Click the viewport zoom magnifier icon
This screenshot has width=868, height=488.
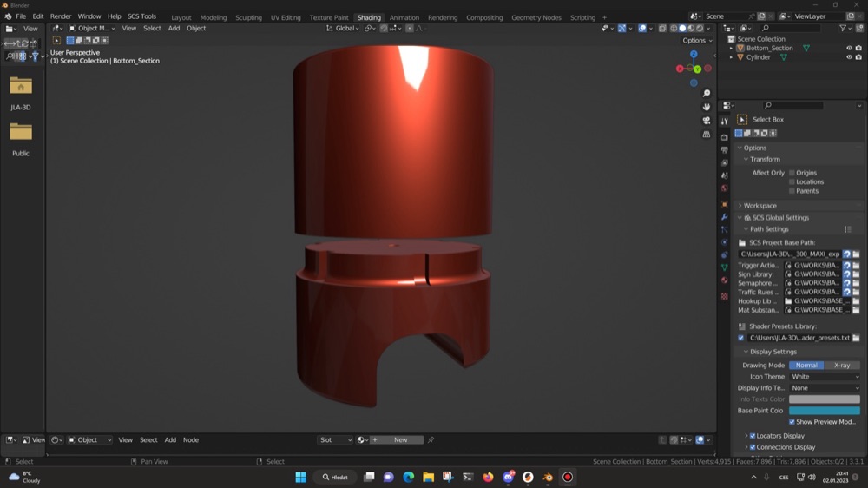click(x=707, y=93)
